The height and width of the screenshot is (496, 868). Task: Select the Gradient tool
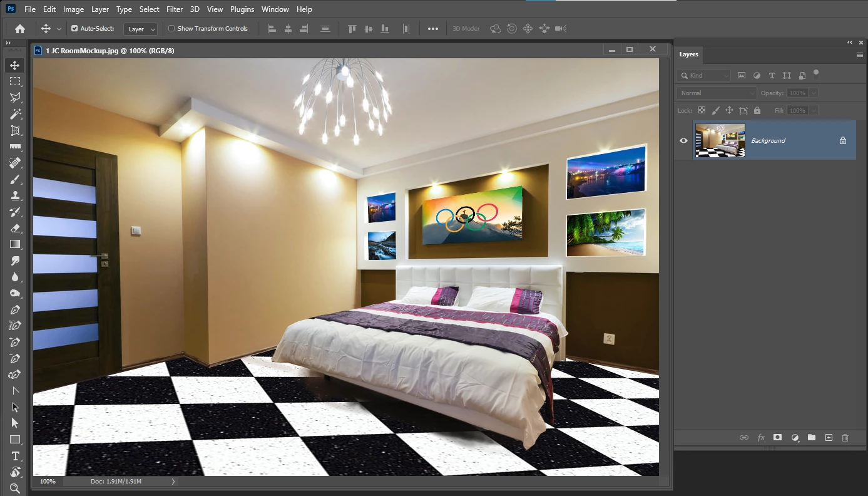pyautogui.click(x=15, y=244)
